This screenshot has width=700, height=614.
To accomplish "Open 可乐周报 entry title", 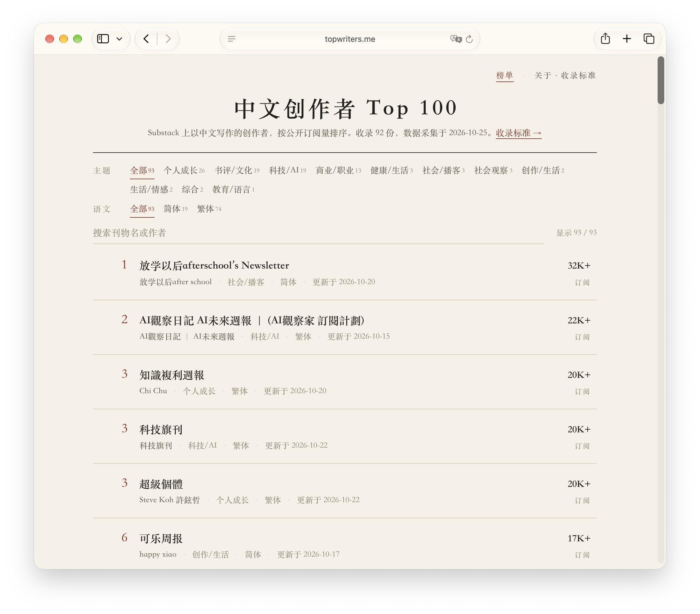I will click(x=161, y=538).
